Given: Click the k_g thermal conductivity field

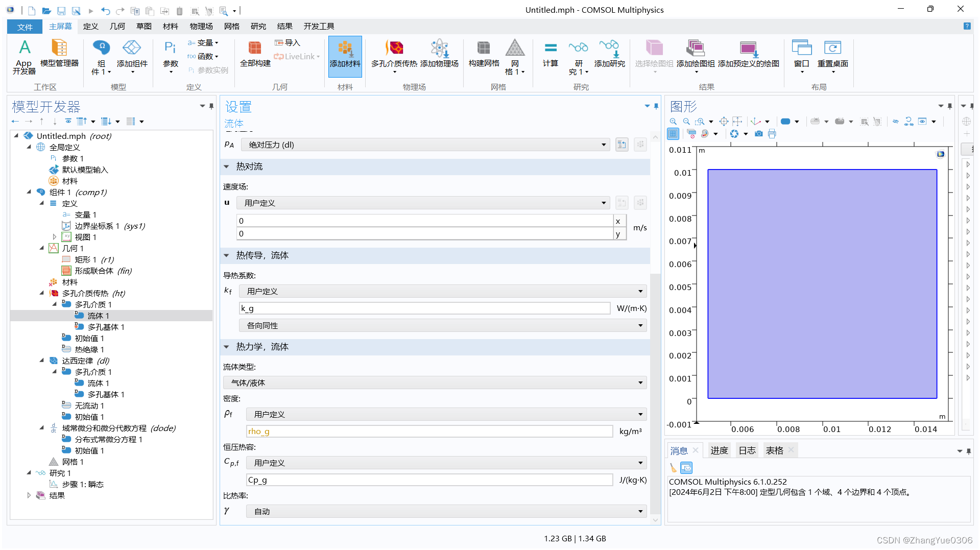Looking at the screenshot, I should pyautogui.click(x=424, y=308).
